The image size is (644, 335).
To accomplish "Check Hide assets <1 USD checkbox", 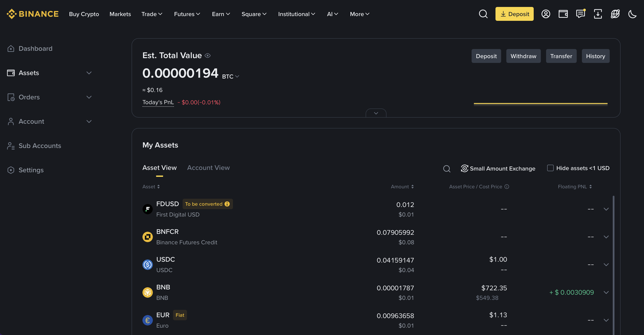I will pos(550,168).
